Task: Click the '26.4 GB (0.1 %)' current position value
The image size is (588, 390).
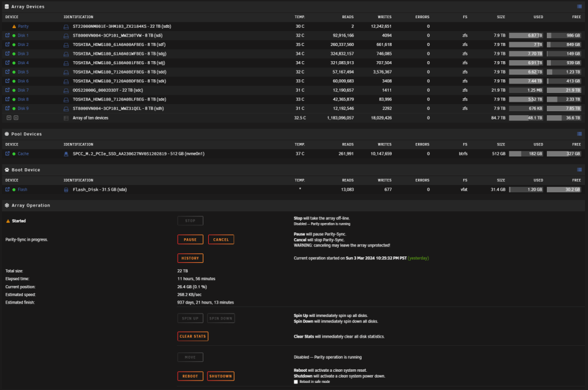Action: 192,286
